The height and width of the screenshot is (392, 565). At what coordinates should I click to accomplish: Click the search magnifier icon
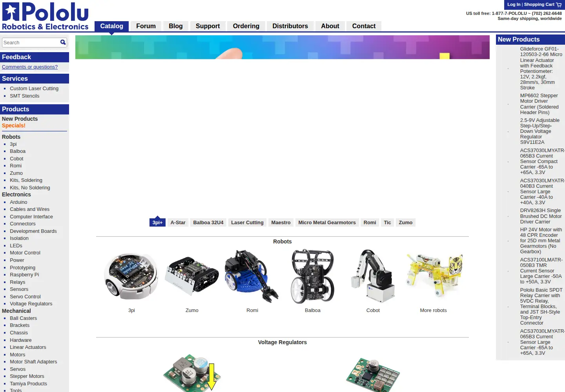(x=63, y=42)
